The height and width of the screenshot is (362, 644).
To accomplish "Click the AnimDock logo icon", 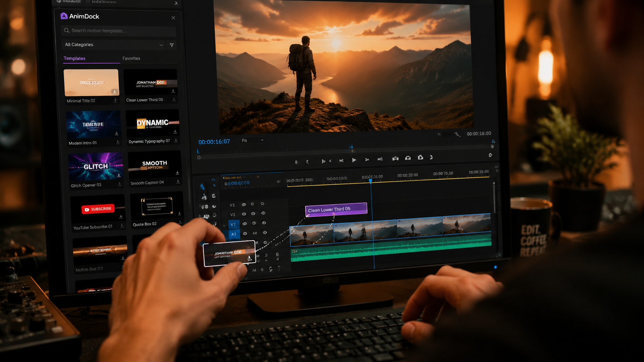I will pyautogui.click(x=64, y=16).
